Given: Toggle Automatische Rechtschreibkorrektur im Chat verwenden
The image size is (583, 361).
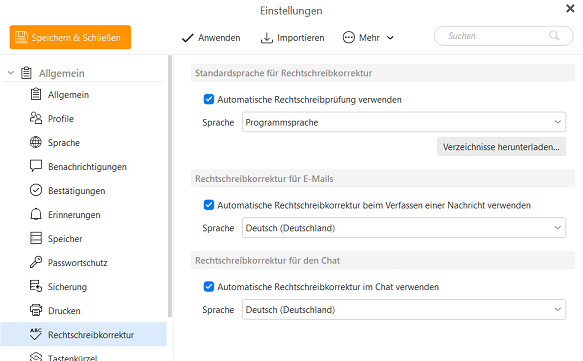Looking at the screenshot, I should (209, 287).
